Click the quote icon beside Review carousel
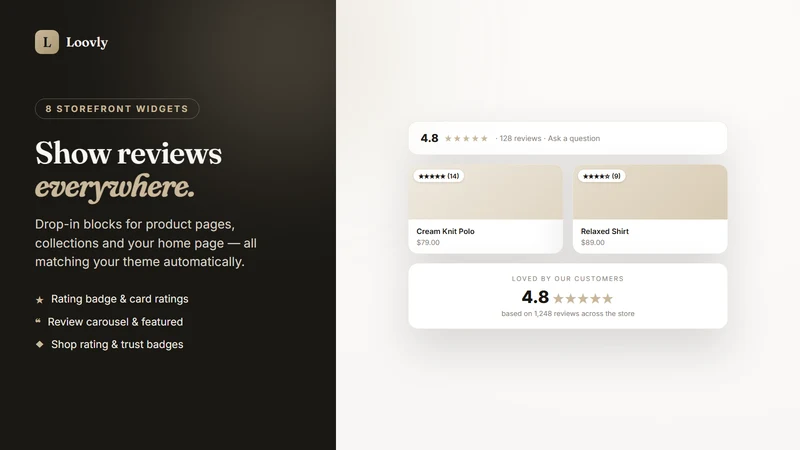 tap(38, 321)
